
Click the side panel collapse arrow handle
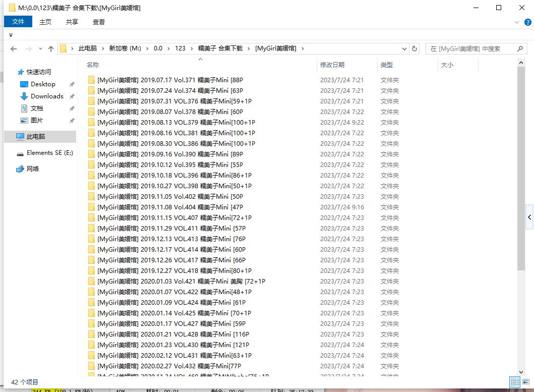click(529, 217)
